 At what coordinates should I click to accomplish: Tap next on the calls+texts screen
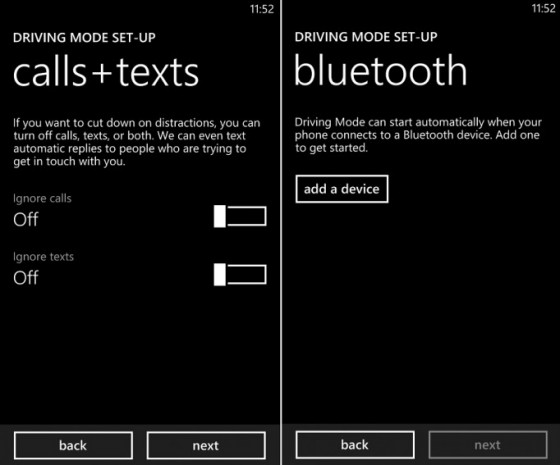206,445
